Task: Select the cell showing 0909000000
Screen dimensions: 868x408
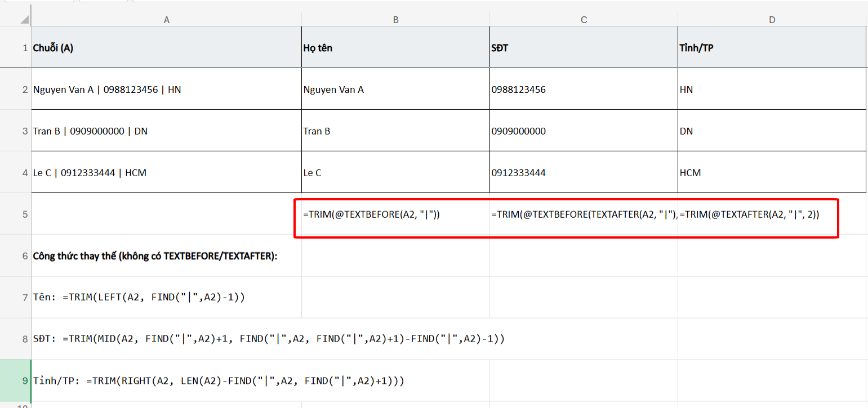Action: 584,131
